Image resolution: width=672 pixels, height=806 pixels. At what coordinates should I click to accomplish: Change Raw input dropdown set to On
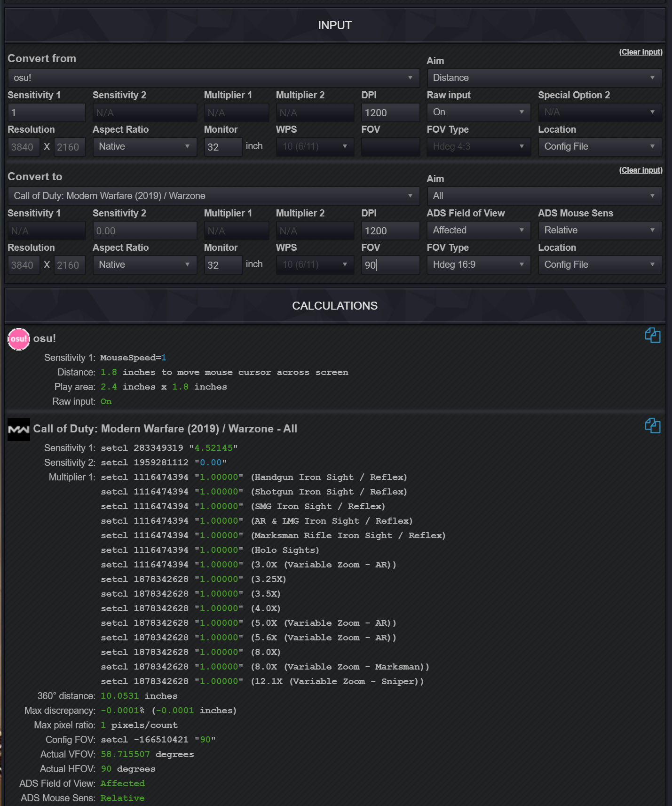pyautogui.click(x=479, y=112)
